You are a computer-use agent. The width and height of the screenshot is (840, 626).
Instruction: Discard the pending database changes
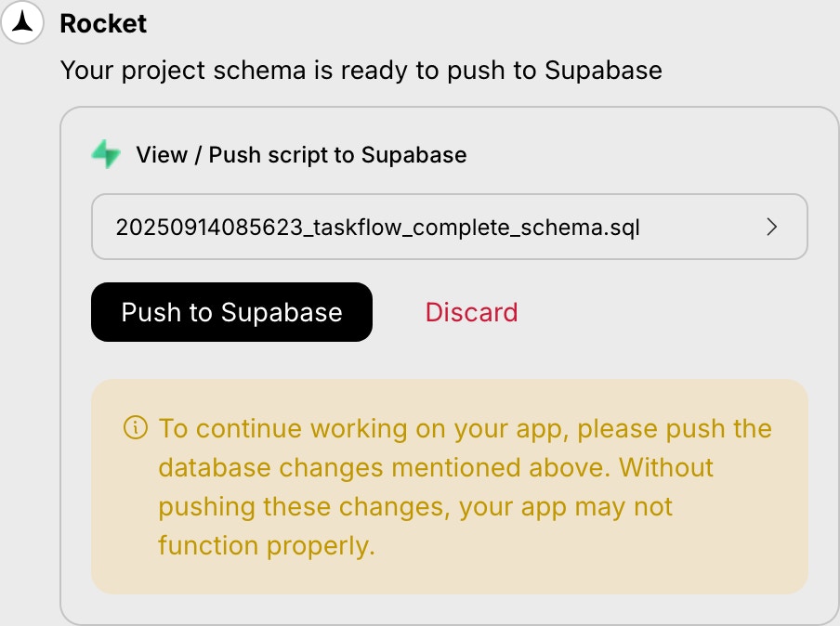pos(471,312)
